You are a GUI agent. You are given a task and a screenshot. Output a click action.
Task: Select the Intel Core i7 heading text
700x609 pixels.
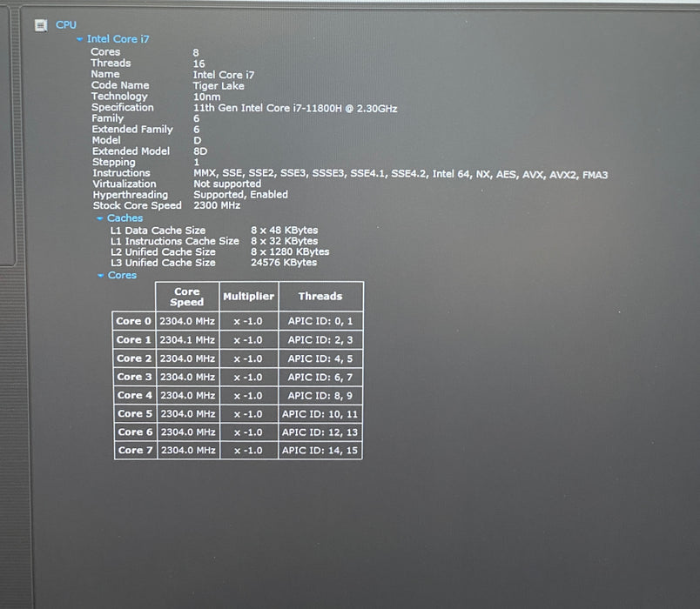118,39
